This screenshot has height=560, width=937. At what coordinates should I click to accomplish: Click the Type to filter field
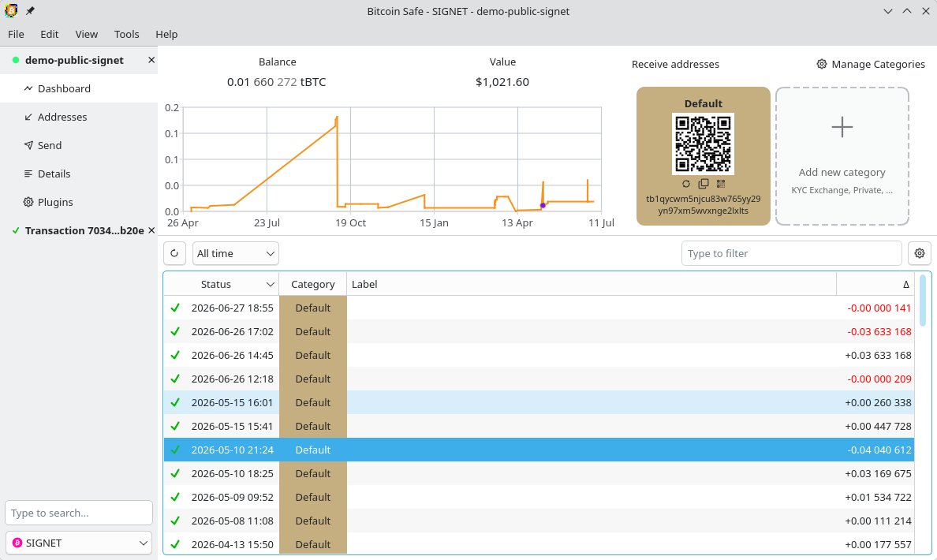pyautogui.click(x=791, y=253)
